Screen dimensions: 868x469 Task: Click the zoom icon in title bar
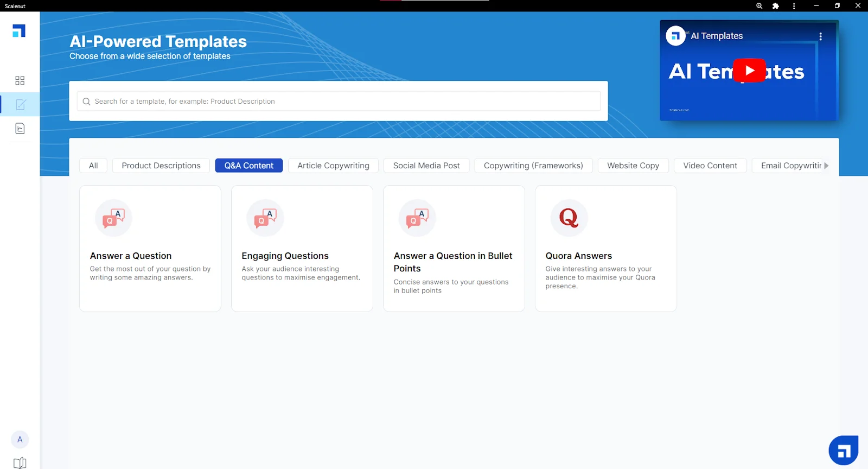pyautogui.click(x=759, y=6)
